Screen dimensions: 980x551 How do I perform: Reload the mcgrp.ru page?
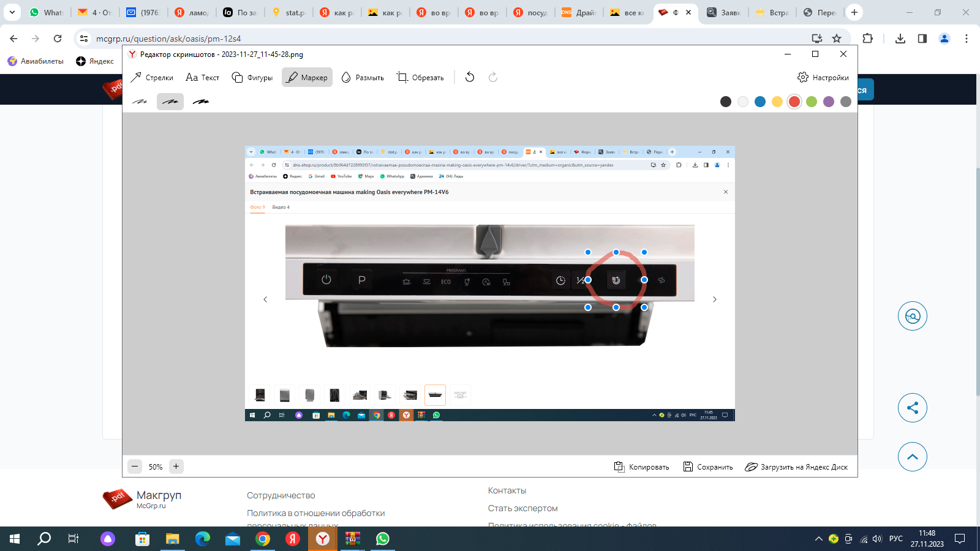point(58,39)
